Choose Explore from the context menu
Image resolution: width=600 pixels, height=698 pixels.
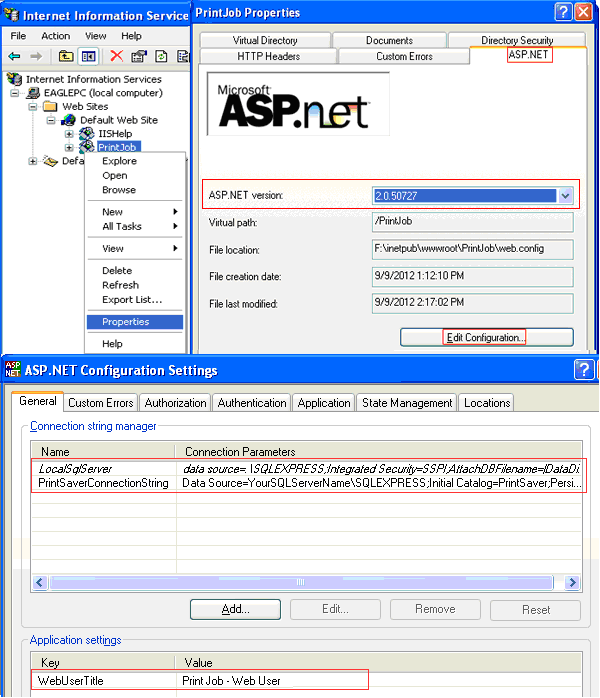(x=135, y=161)
